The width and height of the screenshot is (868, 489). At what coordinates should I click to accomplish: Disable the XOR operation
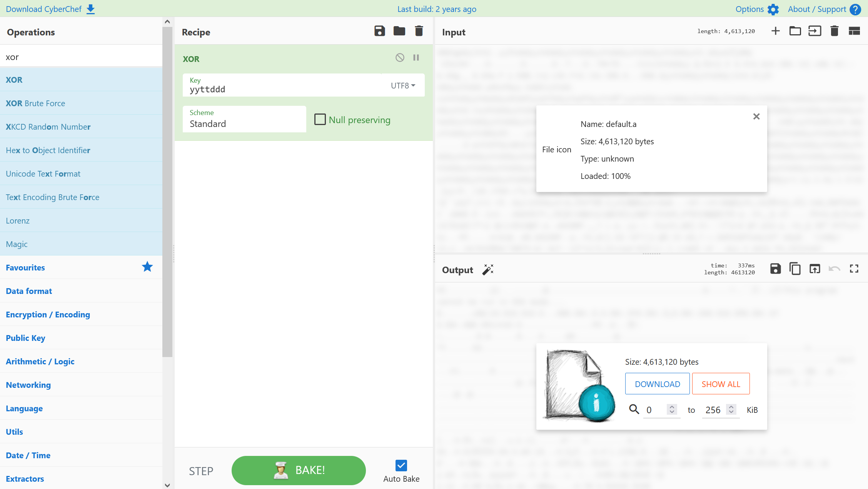pyautogui.click(x=400, y=58)
